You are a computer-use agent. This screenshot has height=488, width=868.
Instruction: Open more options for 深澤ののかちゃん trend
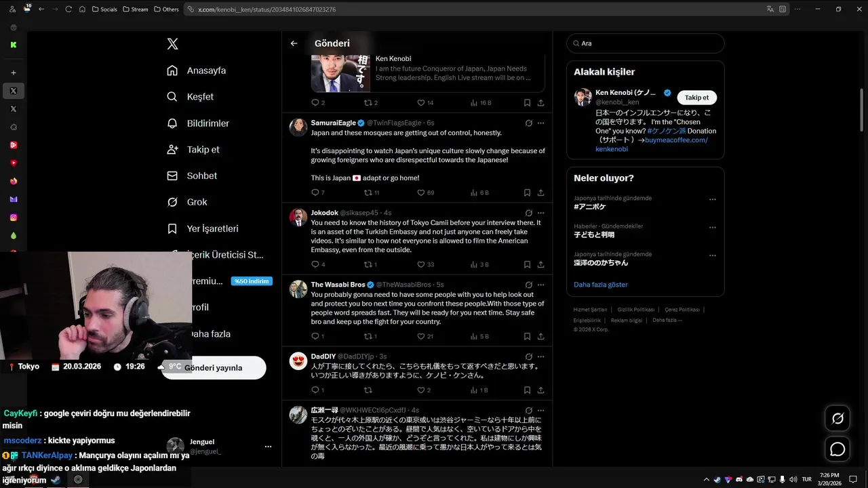point(713,256)
